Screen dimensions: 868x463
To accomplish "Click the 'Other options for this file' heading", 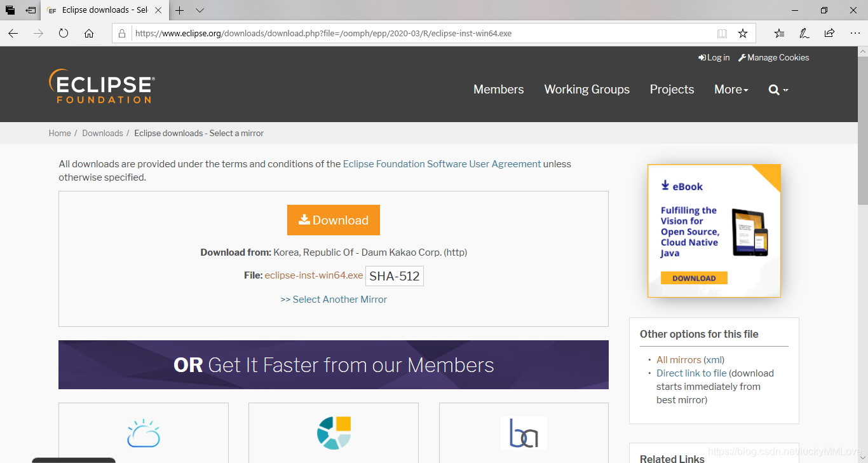I will [699, 334].
